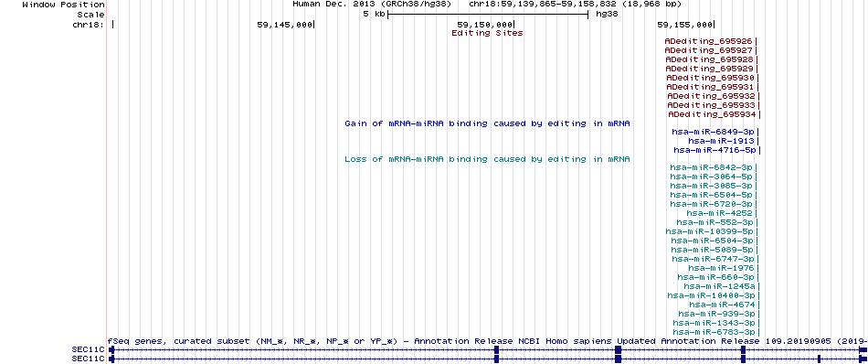Screen dimensions: 868x364
Task: Select editing site ADediting_695933
Action: coord(712,105)
